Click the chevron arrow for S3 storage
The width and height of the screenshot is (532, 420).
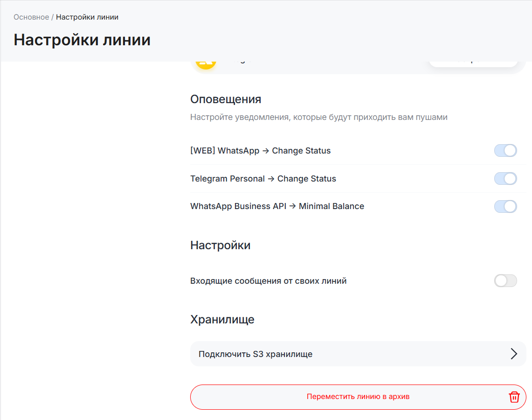click(514, 354)
